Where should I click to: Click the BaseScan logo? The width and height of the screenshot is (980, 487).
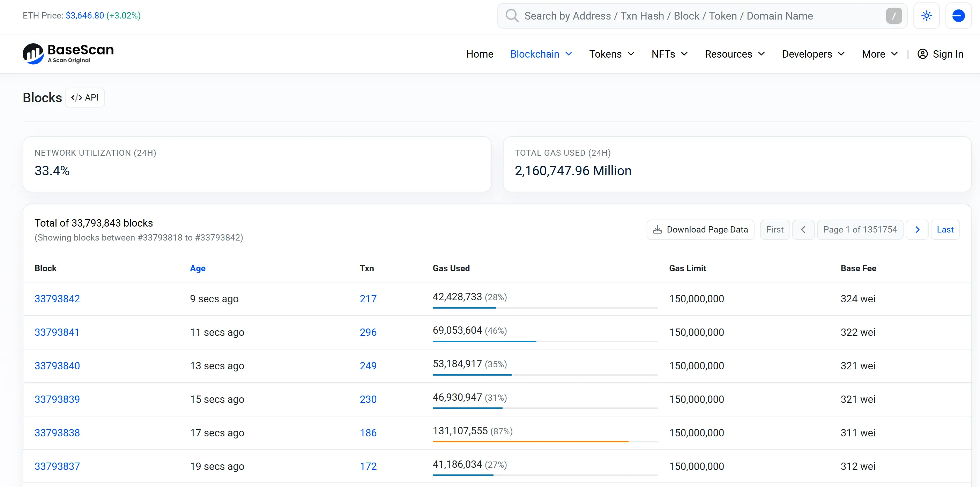point(68,54)
